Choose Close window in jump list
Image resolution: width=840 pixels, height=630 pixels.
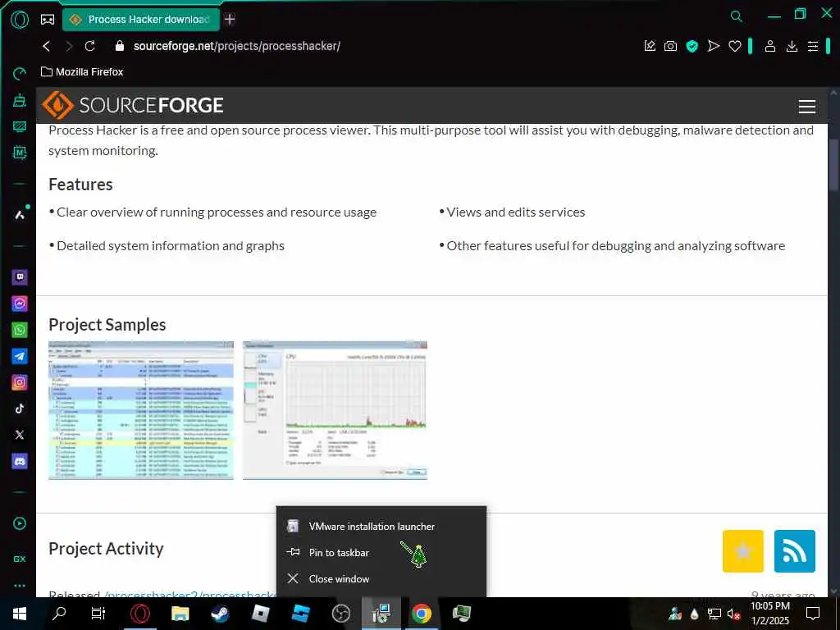pyautogui.click(x=381, y=578)
